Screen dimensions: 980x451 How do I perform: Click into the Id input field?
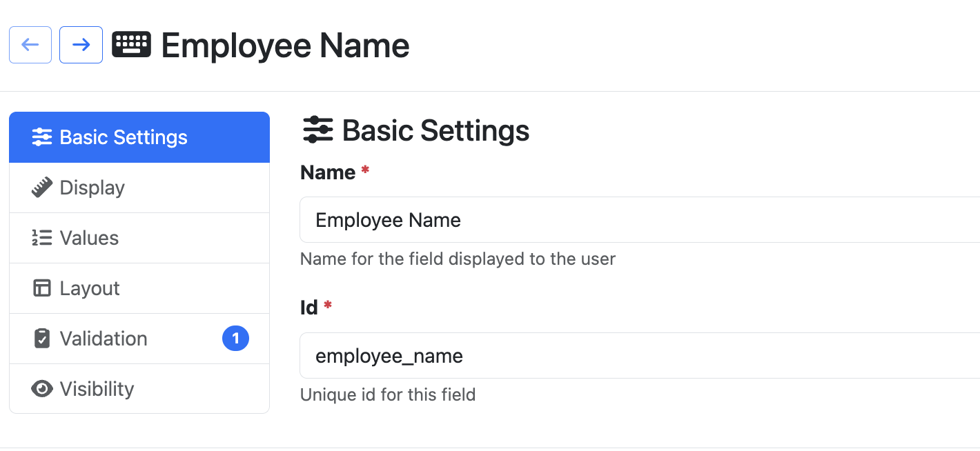(x=640, y=356)
